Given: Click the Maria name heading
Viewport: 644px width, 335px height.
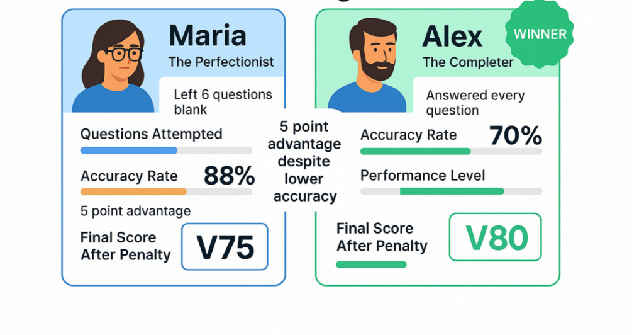Looking at the screenshot, I should pos(208,37).
